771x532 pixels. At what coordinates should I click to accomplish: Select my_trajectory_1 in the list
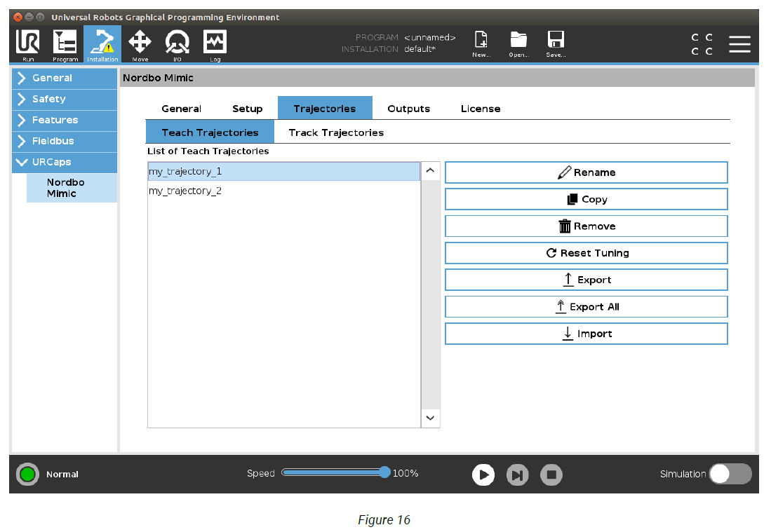tap(283, 172)
